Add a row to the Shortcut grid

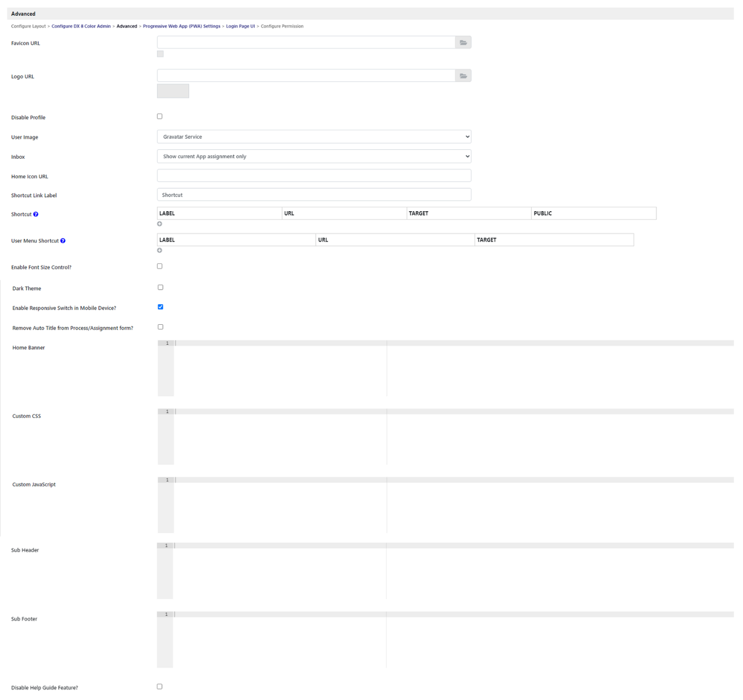(x=160, y=224)
